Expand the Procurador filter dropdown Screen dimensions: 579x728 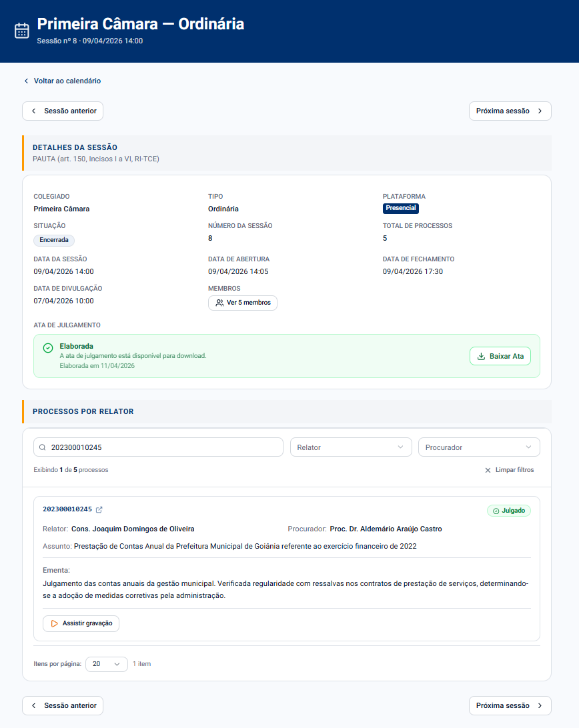(x=479, y=447)
